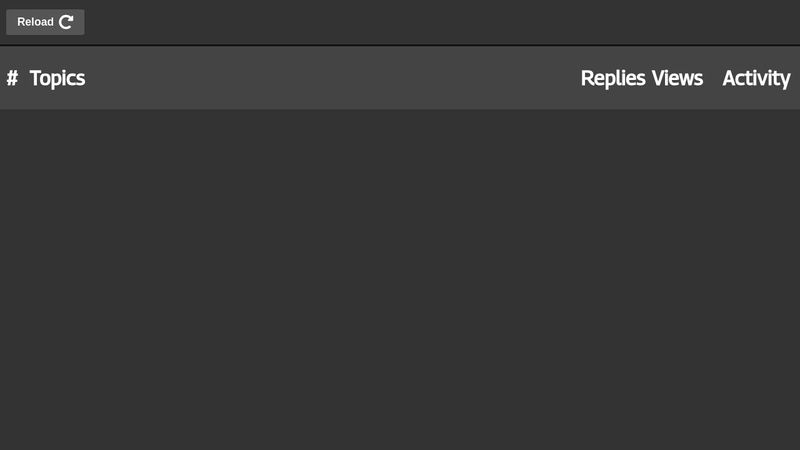This screenshot has width=800, height=450.
Task: Refresh the list using the arrow icon
Action: coord(67,22)
